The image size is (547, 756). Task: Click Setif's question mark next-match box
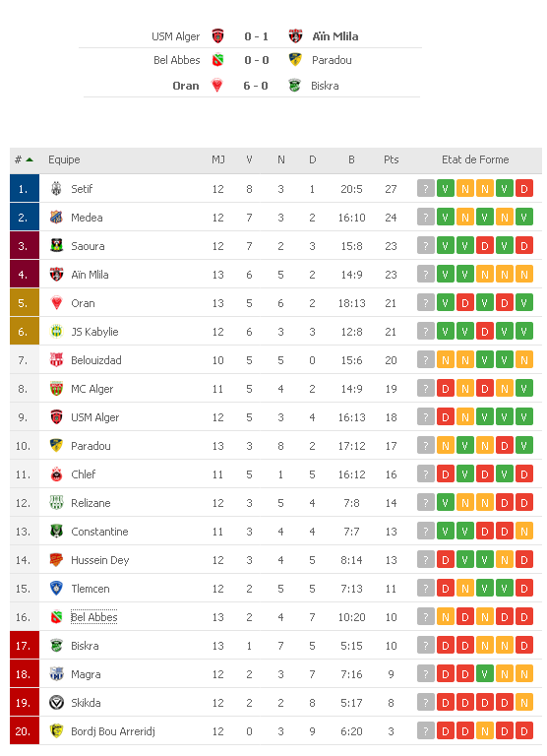coord(426,189)
